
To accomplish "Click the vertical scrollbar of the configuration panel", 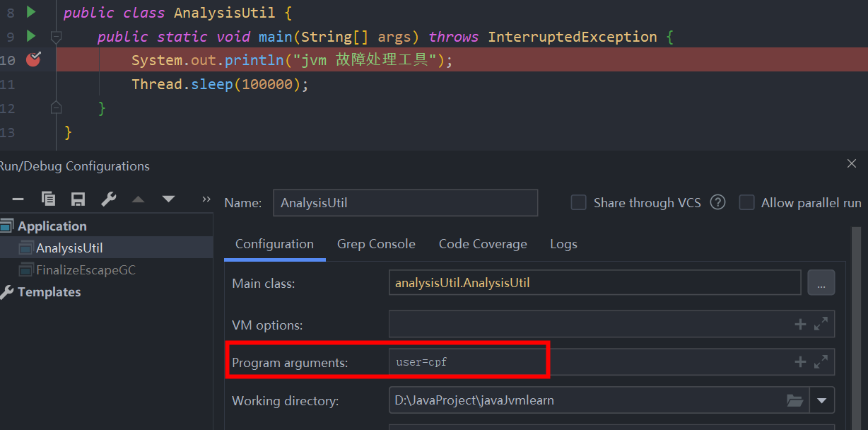I will point(856,328).
